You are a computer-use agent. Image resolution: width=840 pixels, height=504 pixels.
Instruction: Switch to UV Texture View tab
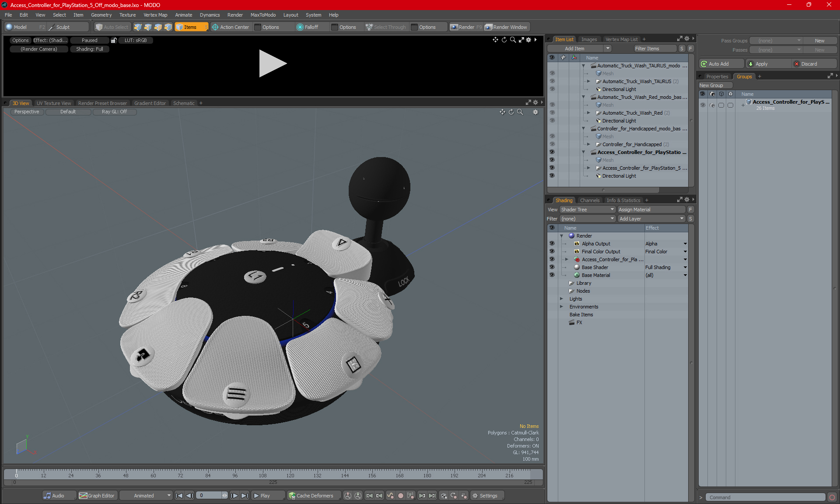tap(54, 103)
